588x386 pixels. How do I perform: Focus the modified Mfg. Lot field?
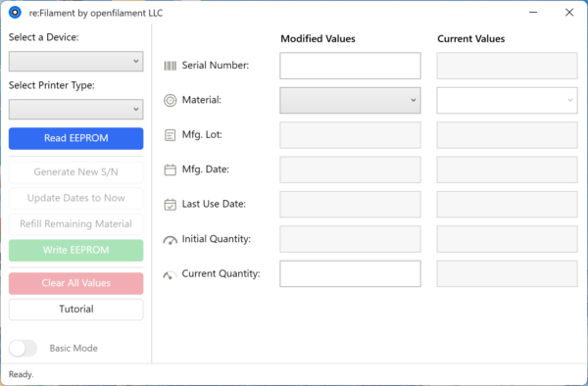click(x=350, y=135)
